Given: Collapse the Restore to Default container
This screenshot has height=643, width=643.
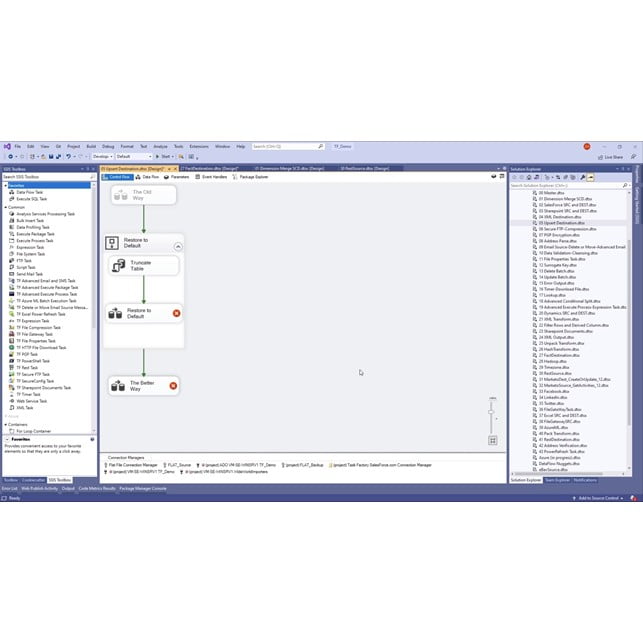Looking at the screenshot, I should pyautogui.click(x=177, y=244).
